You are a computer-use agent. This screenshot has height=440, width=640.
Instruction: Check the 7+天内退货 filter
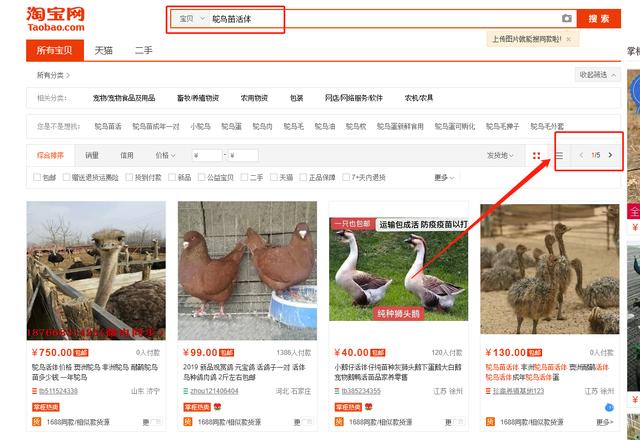pyautogui.click(x=346, y=177)
